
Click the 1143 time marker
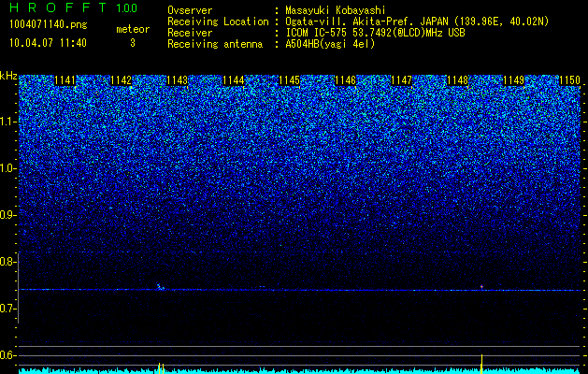pos(177,80)
